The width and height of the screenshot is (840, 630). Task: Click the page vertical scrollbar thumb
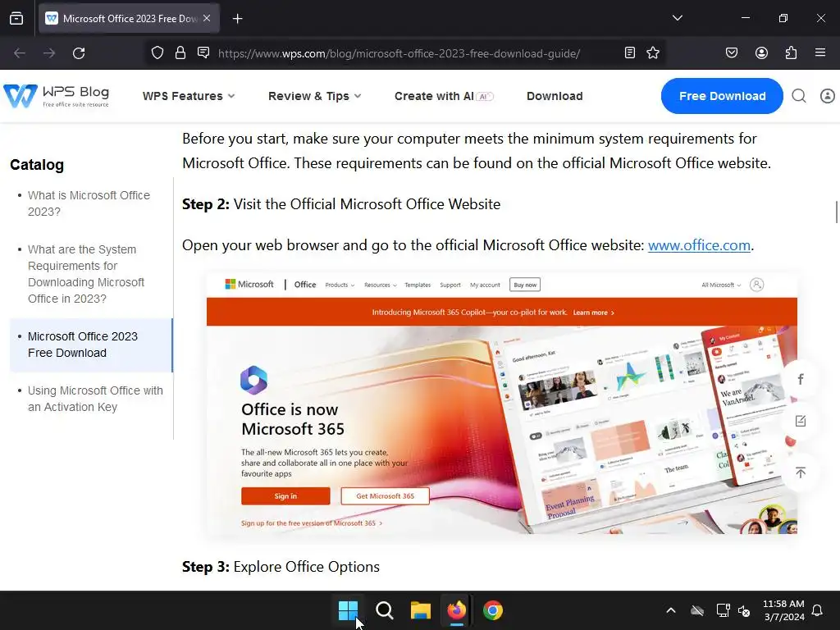point(836,212)
